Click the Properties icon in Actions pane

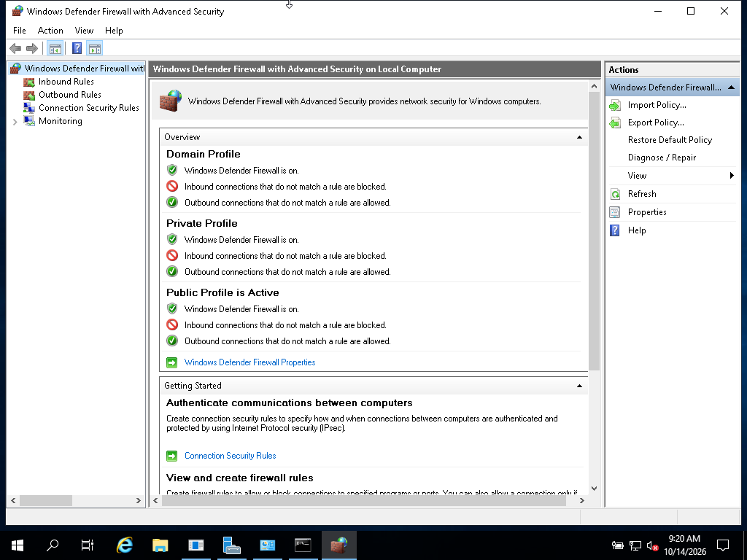615,212
